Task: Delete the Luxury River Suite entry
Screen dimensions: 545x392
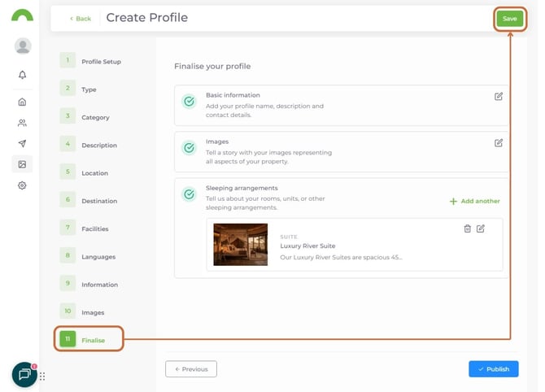Action: click(467, 229)
